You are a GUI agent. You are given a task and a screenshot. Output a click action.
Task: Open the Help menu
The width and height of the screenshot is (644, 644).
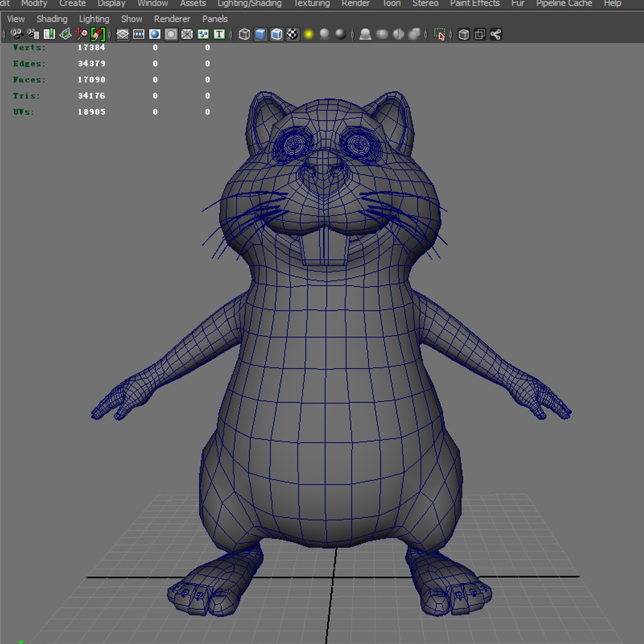(x=612, y=4)
